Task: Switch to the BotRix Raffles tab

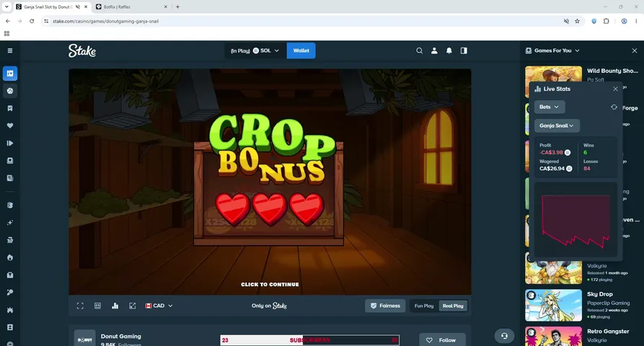Action: pyautogui.click(x=128, y=7)
